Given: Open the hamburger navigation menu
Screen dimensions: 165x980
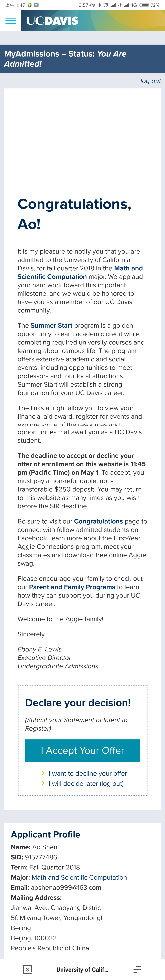Looking at the screenshot, I should click(11, 21).
